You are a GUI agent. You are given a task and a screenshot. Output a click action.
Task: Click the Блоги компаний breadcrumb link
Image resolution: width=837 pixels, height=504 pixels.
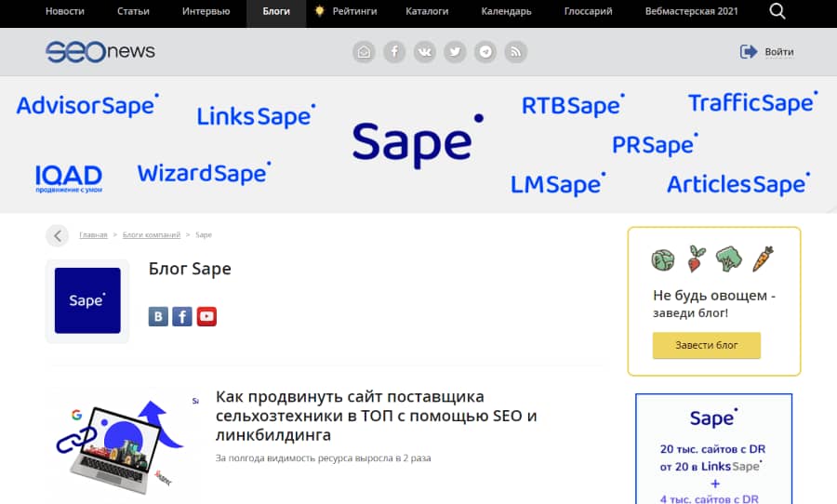click(x=152, y=235)
